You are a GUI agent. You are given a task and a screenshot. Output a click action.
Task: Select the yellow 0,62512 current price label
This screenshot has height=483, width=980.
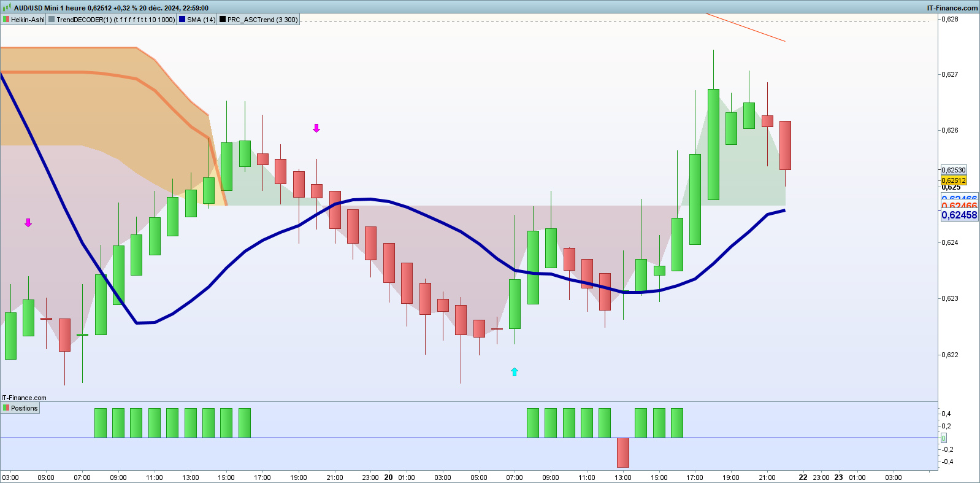pos(954,180)
